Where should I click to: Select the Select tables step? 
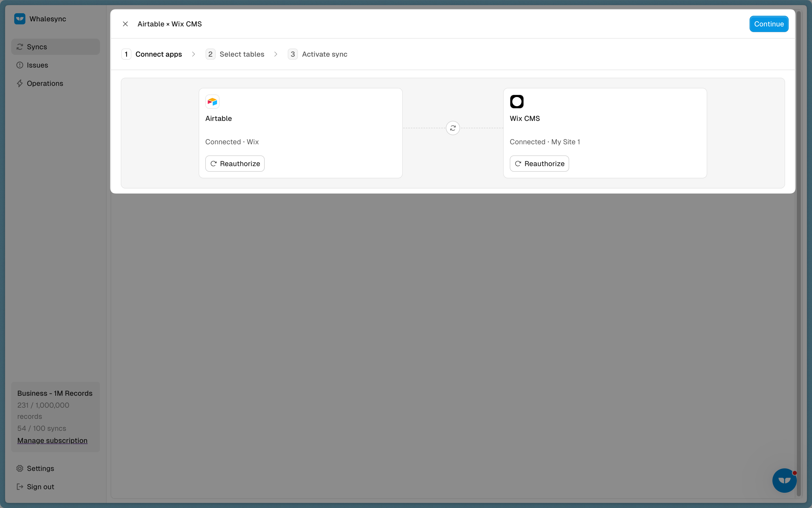point(235,54)
